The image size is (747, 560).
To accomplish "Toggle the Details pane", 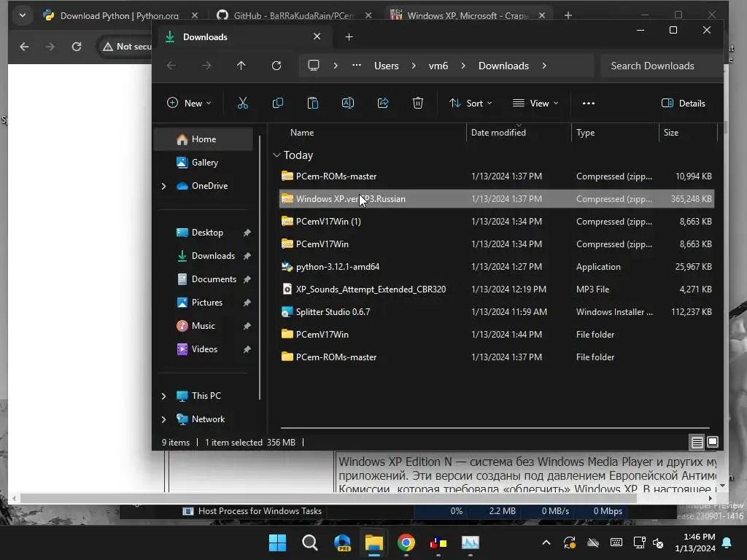I will [x=683, y=103].
